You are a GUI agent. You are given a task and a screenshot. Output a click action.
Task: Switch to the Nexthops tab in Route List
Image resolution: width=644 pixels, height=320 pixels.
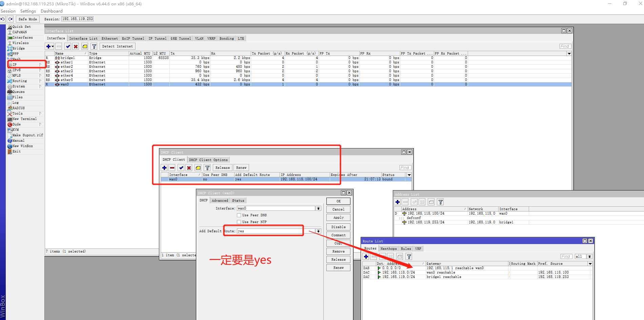coord(388,249)
